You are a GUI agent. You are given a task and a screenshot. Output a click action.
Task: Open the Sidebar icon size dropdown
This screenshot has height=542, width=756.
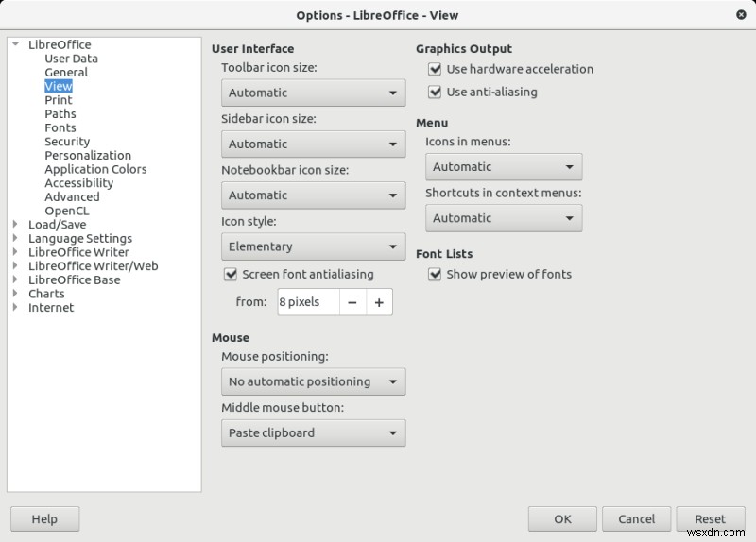[314, 144]
